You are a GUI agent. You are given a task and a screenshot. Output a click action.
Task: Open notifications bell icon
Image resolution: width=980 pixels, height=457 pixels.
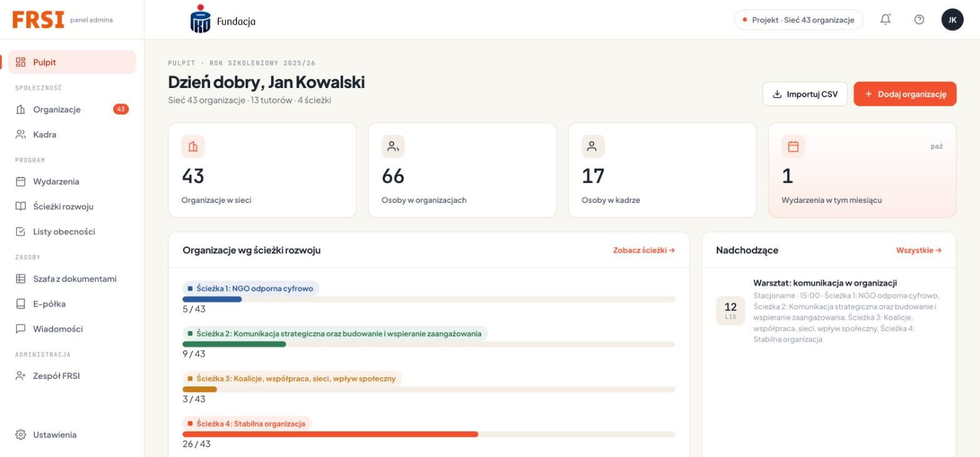[x=886, y=19]
